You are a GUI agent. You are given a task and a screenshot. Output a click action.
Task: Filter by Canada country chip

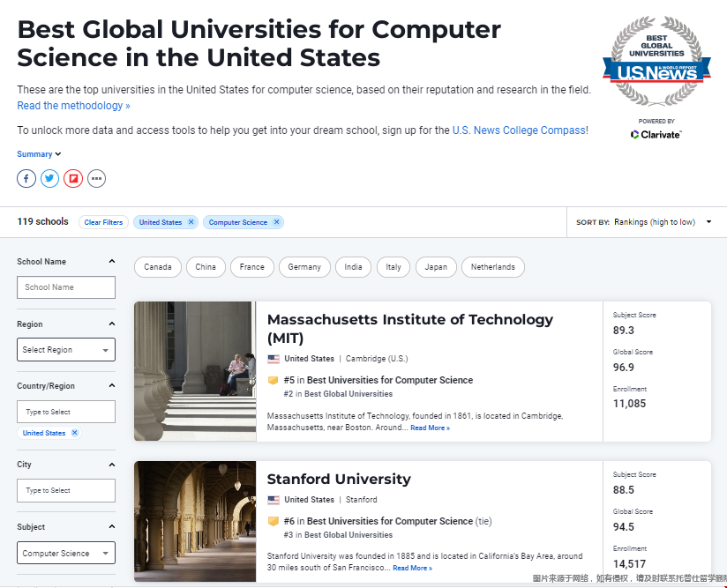[x=158, y=267]
